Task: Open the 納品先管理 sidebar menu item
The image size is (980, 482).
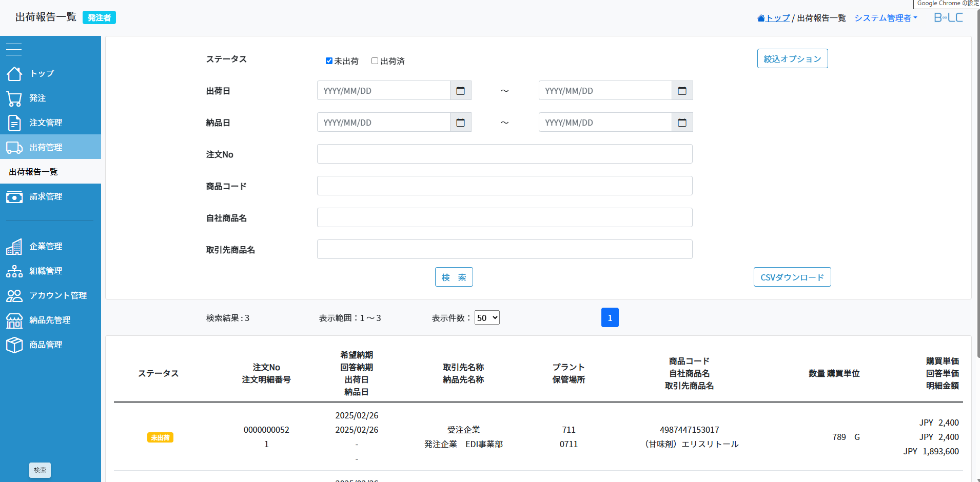Action: (50, 320)
